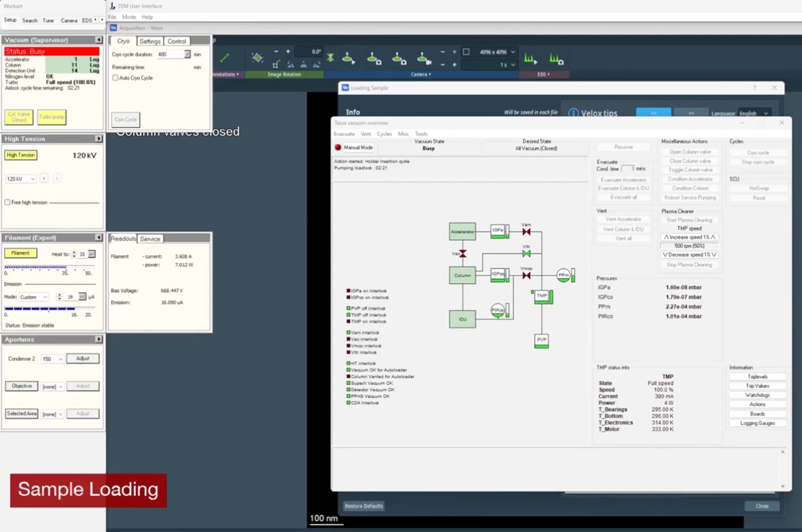Screen dimensions: 802x532
Task: Open the 120 kV high tension dropdown
Action: pos(21,178)
